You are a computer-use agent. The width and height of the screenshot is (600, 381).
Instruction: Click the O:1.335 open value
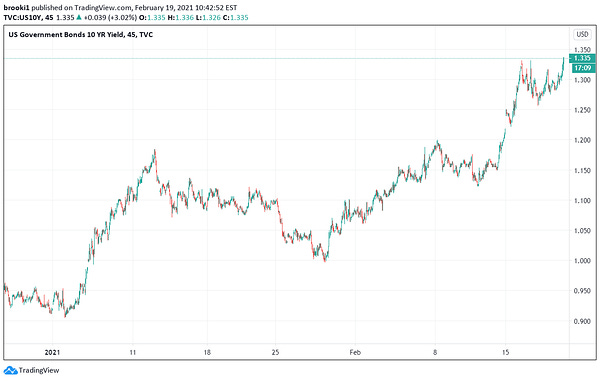pos(152,18)
